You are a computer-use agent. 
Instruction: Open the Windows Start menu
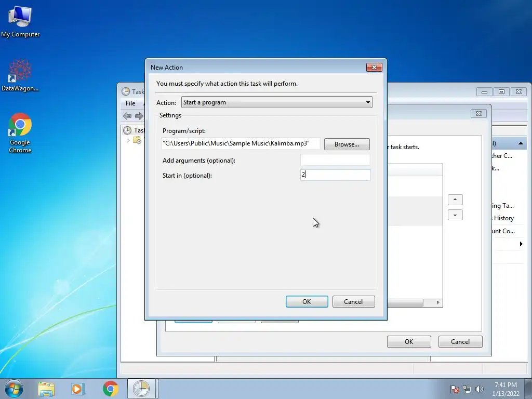[14, 389]
